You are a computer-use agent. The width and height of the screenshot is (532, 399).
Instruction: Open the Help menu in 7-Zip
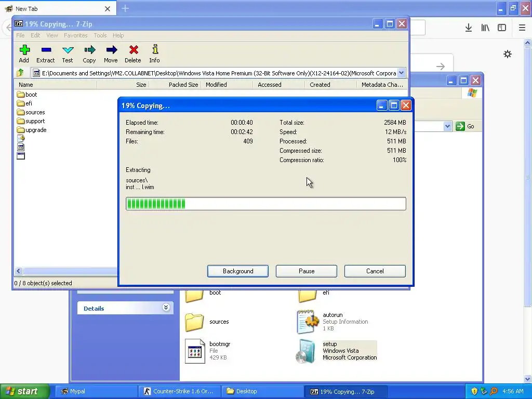pos(118,35)
